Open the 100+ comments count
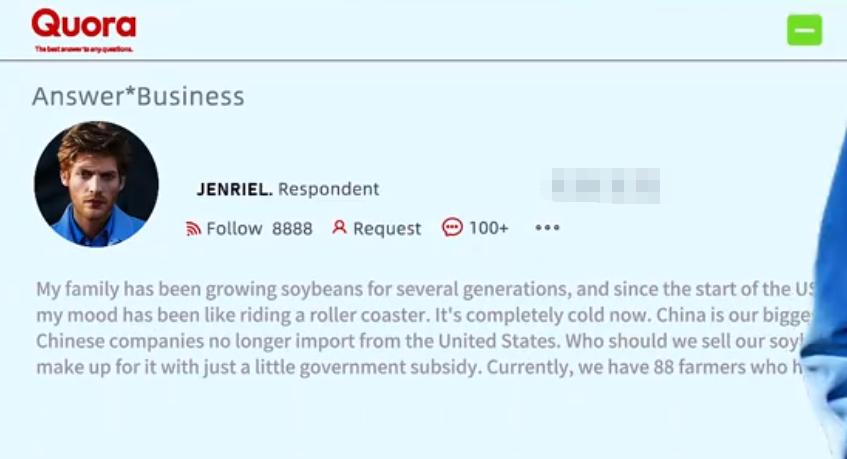Screen dimensions: 847x459 (x=489, y=228)
